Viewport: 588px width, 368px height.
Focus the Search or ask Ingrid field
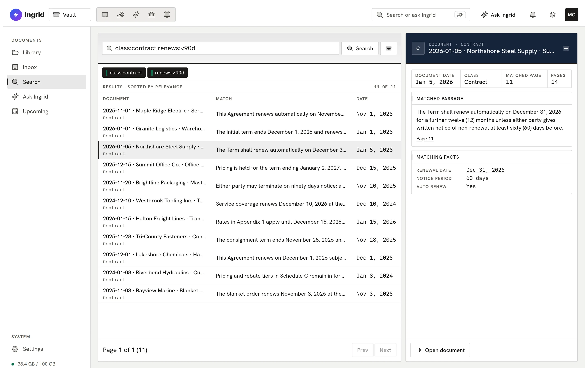[421, 15]
